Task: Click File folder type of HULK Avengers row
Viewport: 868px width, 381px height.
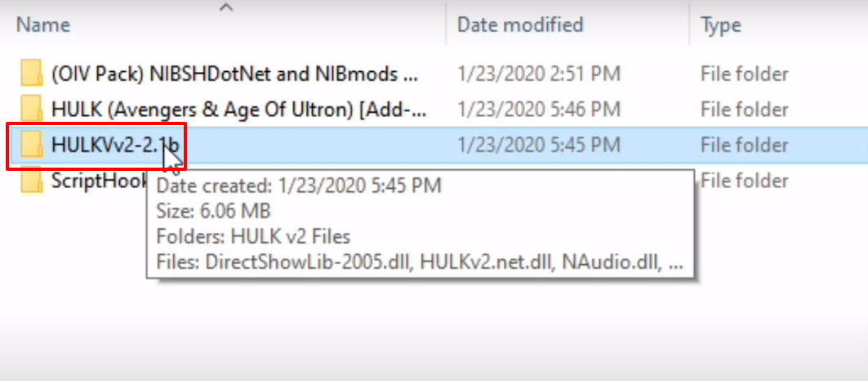Action: click(745, 110)
